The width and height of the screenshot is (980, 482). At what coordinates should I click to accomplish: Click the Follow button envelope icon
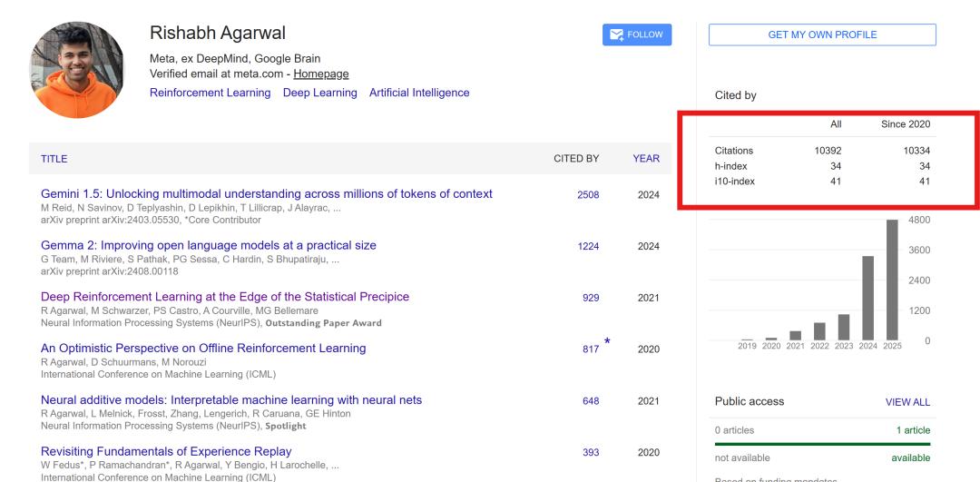coord(617,35)
